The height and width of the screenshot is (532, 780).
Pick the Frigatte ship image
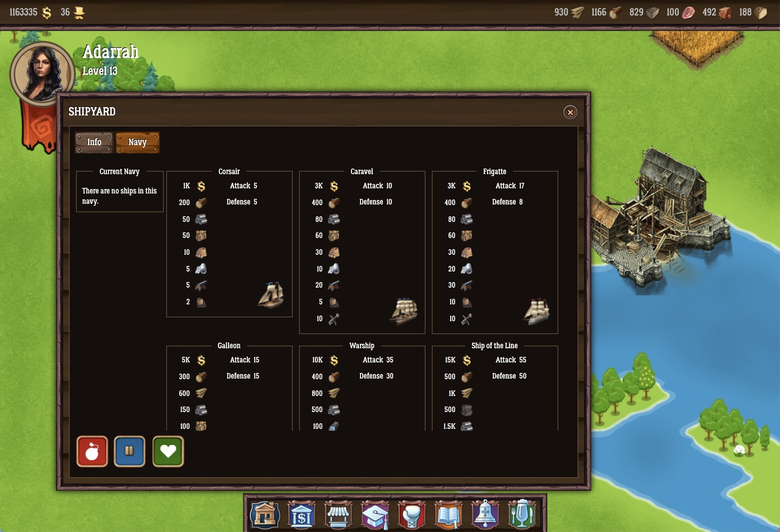[x=536, y=311]
